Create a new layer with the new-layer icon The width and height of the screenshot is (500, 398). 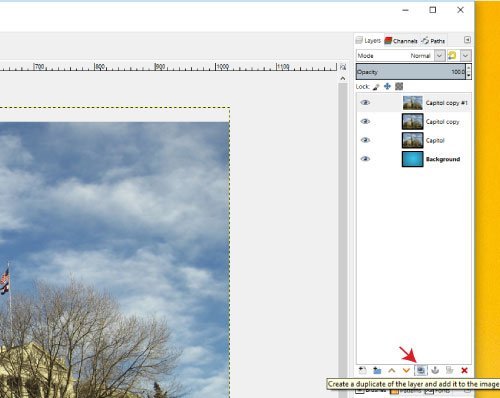coord(362,370)
